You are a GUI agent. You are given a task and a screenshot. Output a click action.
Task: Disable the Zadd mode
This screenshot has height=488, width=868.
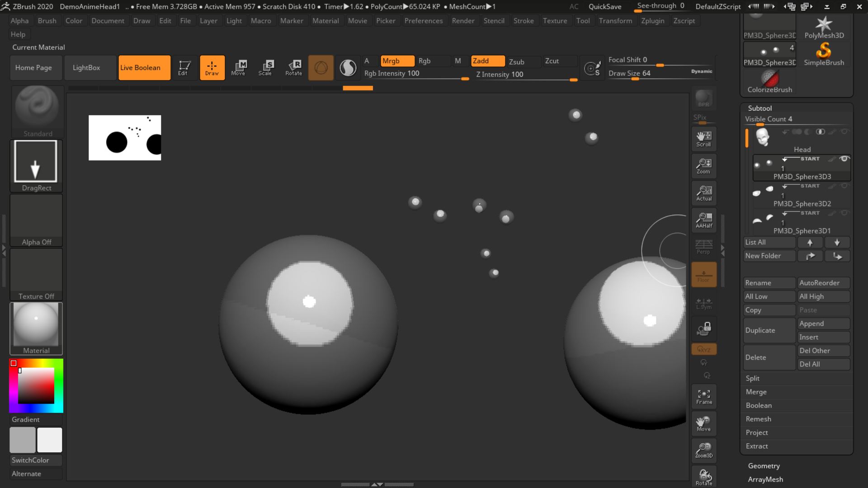487,61
